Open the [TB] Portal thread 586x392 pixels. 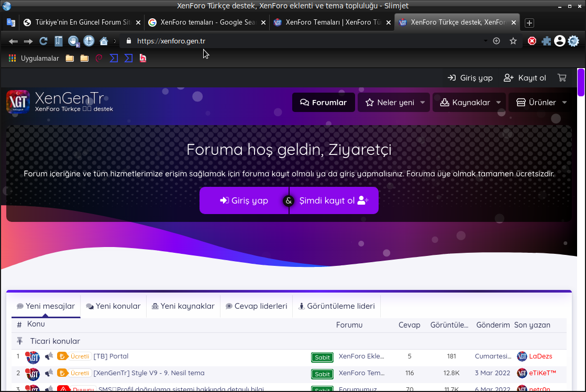[x=110, y=356]
